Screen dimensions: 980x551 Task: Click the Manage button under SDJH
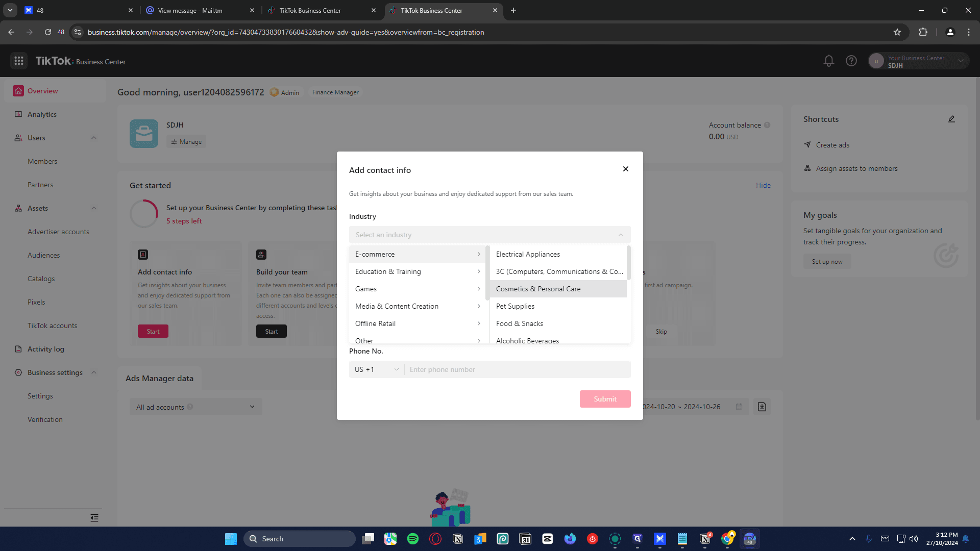tap(186, 142)
